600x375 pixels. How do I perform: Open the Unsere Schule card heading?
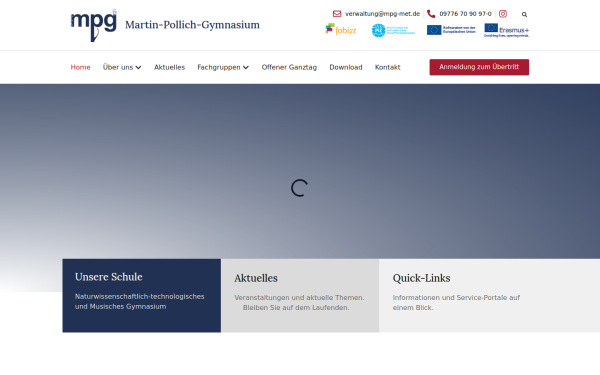[109, 277]
